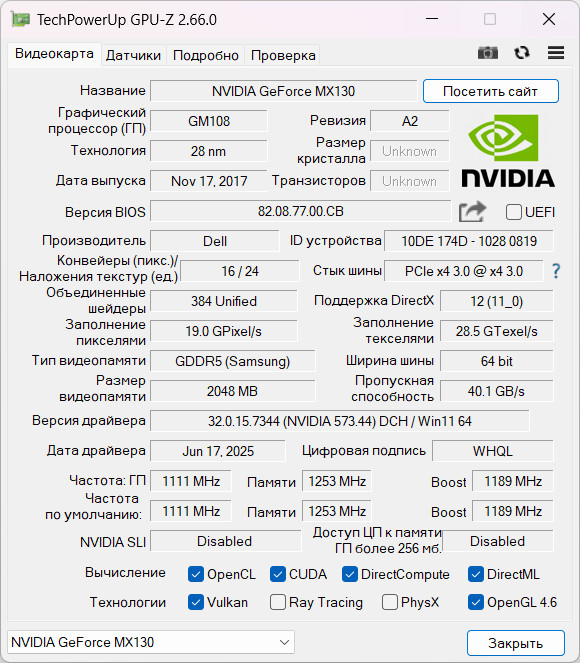The image size is (580, 663).
Task: Click the GPU-Z title bar app icon
Action: (x=20, y=19)
